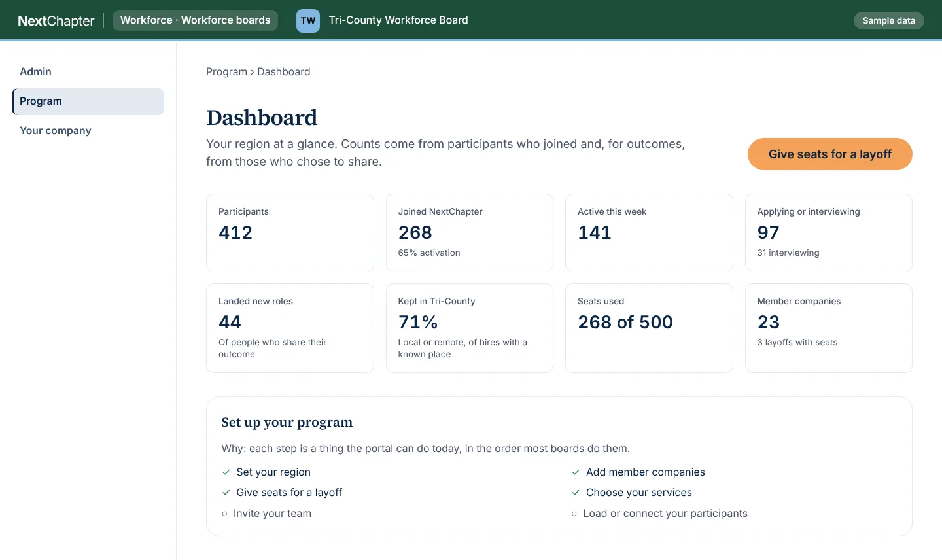Click the Kept in Tri-County 71% card

pos(470,328)
